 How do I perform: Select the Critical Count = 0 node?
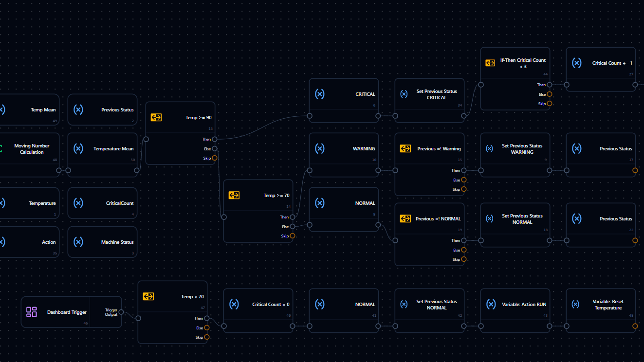(258, 310)
